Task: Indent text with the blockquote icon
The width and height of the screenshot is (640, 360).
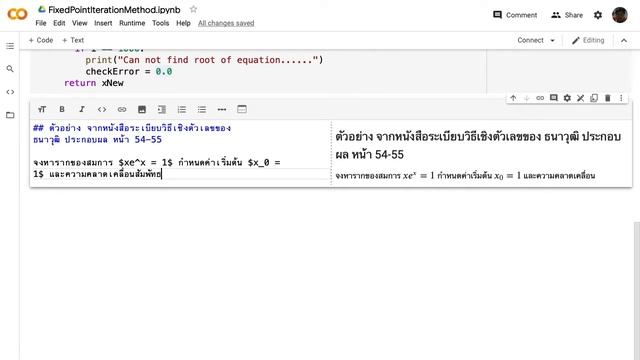Action: point(162,109)
